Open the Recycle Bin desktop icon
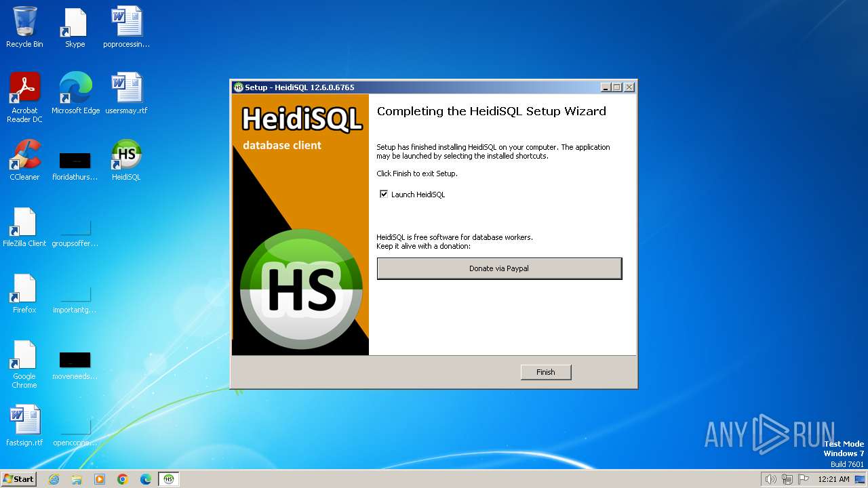Image resolution: width=868 pixels, height=488 pixels. [24, 28]
